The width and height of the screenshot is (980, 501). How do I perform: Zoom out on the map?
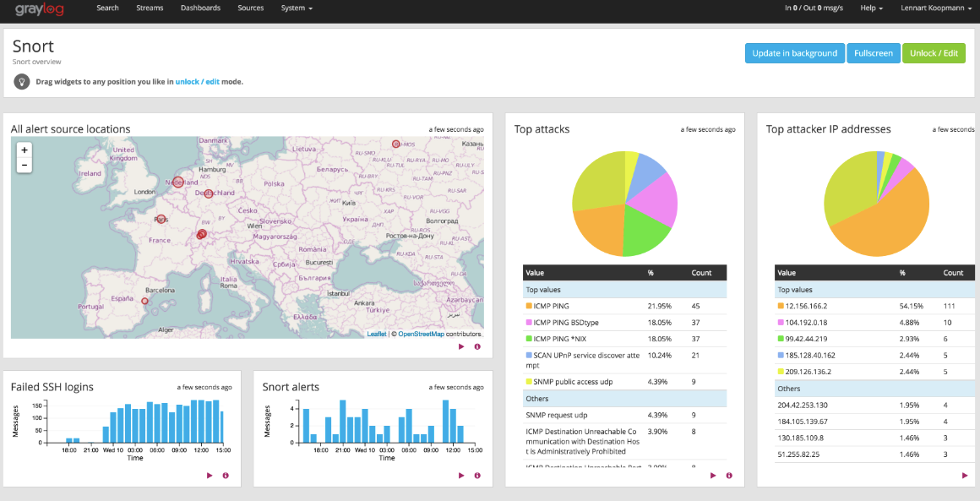(x=24, y=165)
